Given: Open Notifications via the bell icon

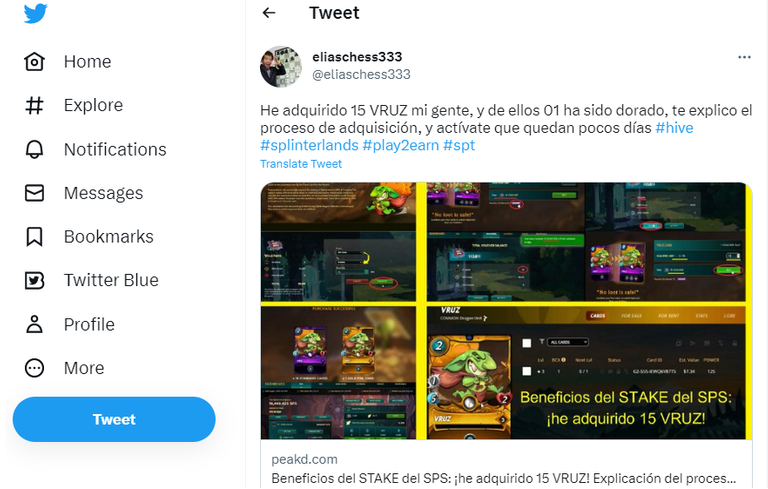Looking at the screenshot, I should click(34, 149).
